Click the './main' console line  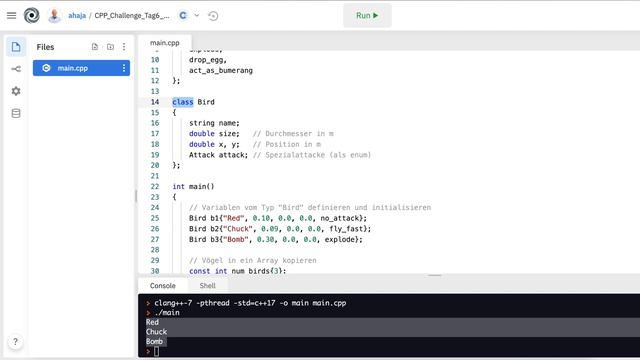pyautogui.click(x=167, y=313)
